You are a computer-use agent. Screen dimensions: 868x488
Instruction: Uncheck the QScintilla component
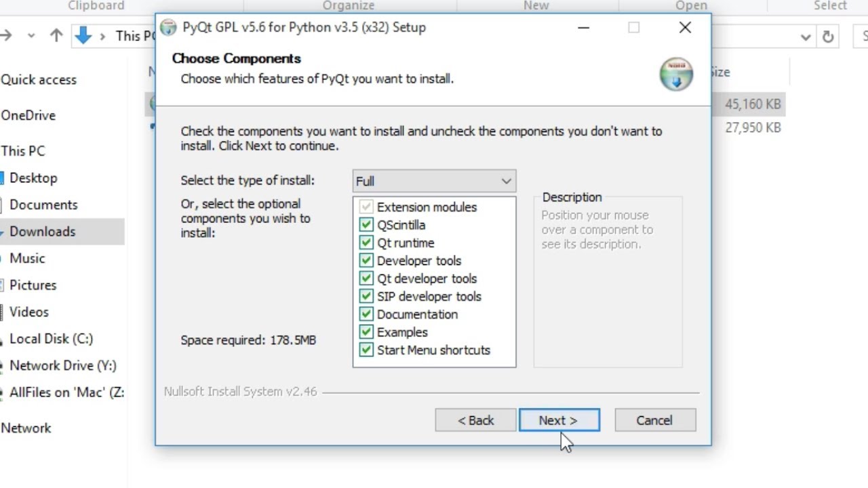point(366,225)
